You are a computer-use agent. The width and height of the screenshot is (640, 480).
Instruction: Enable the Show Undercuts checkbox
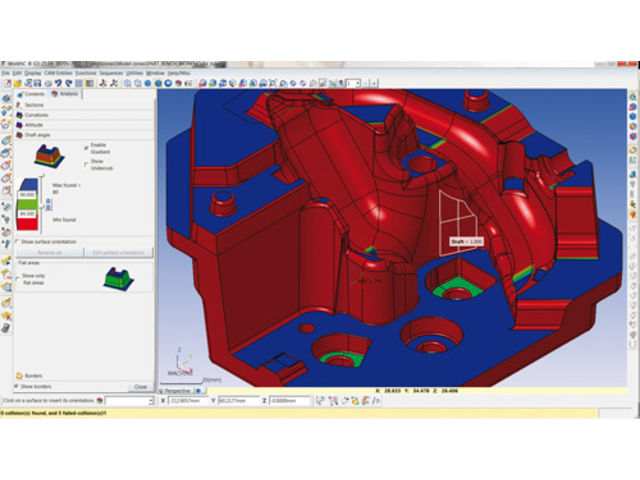(x=86, y=161)
